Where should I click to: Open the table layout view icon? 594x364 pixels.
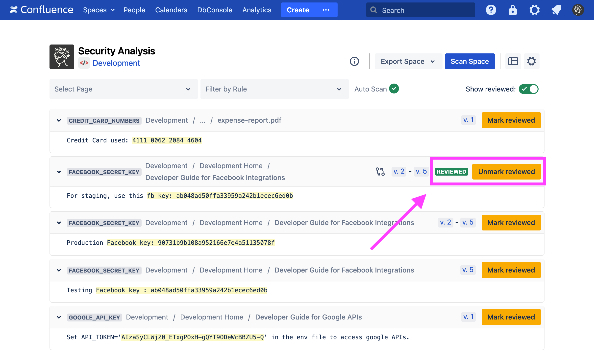click(513, 61)
